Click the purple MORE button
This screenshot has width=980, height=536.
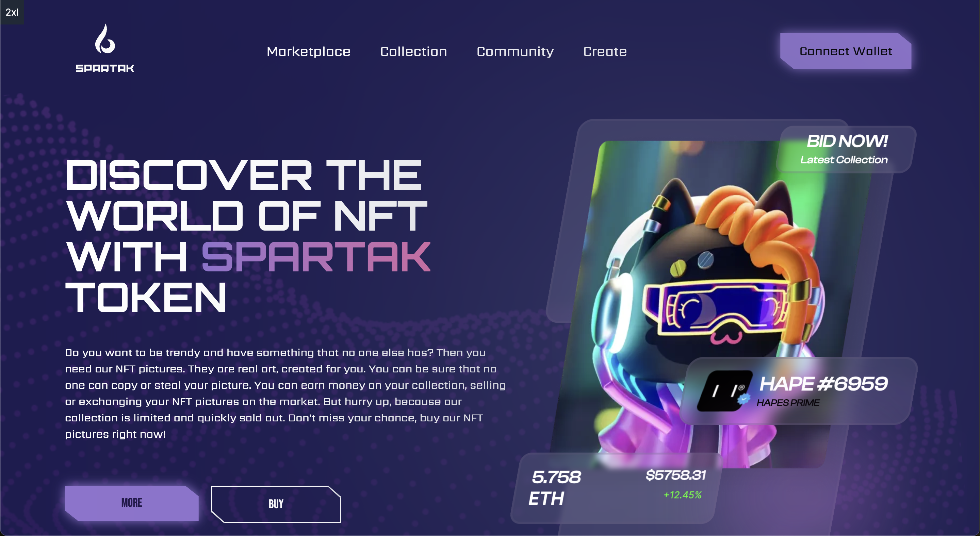[132, 503]
